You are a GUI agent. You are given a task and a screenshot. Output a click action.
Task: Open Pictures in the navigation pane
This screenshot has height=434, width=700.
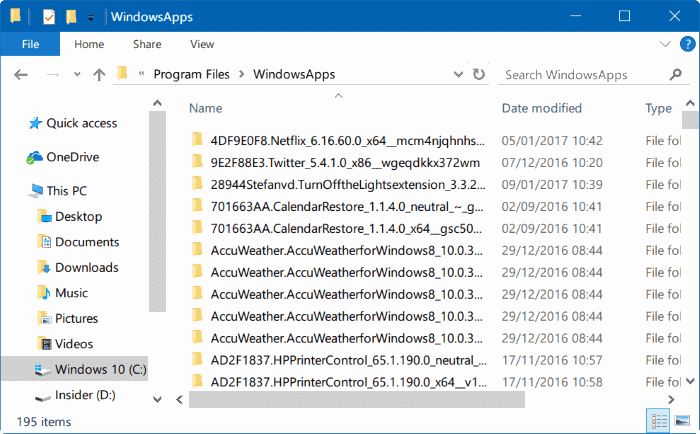(68, 318)
